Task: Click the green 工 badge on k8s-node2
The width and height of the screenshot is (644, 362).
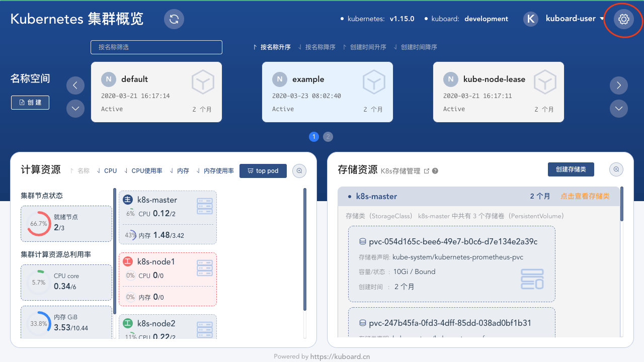Action: pyautogui.click(x=128, y=323)
